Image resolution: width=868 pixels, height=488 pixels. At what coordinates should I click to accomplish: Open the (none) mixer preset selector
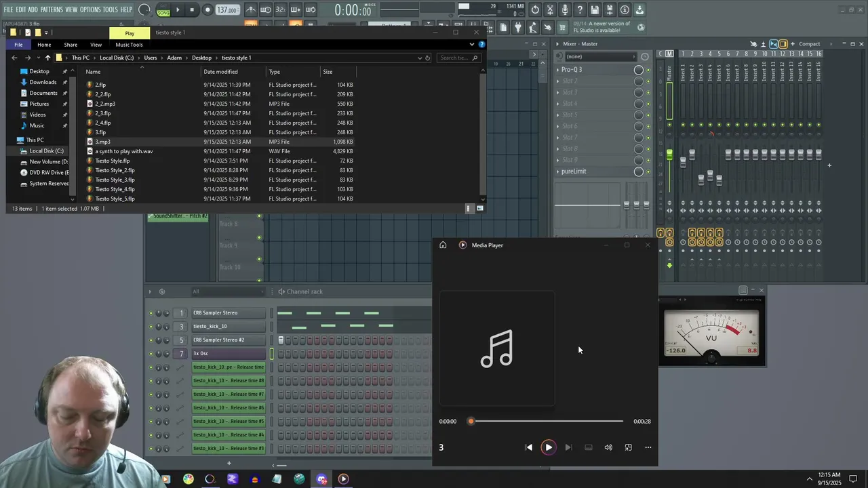pyautogui.click(x=601, y=56)
